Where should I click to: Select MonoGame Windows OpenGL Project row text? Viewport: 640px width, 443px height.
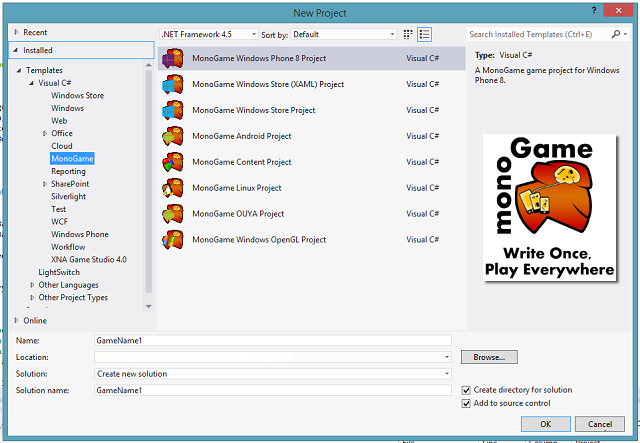point(259,240)
